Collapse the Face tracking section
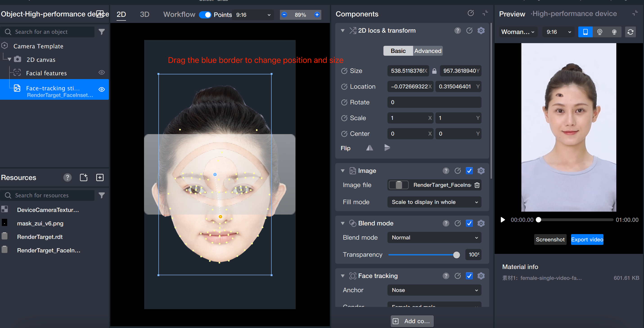Screen dimensions: 644x328 342,276
